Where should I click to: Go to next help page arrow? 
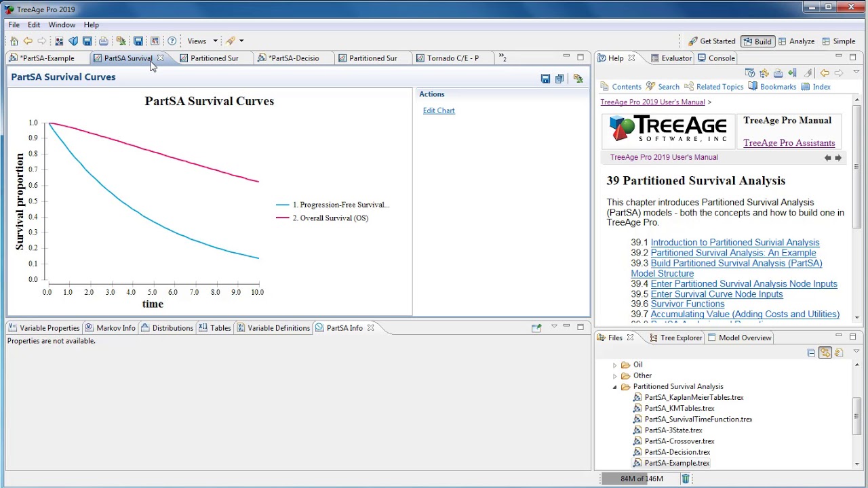[x=838, y=158]
